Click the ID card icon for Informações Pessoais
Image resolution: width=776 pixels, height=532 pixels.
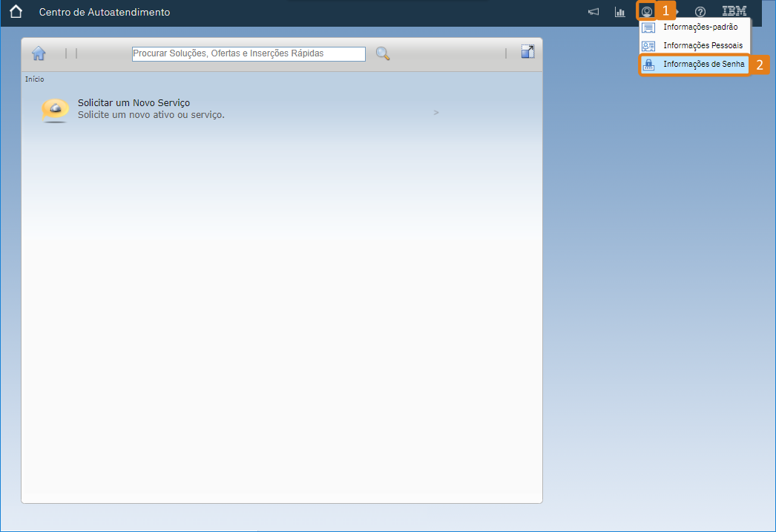(x=648, y=46)
